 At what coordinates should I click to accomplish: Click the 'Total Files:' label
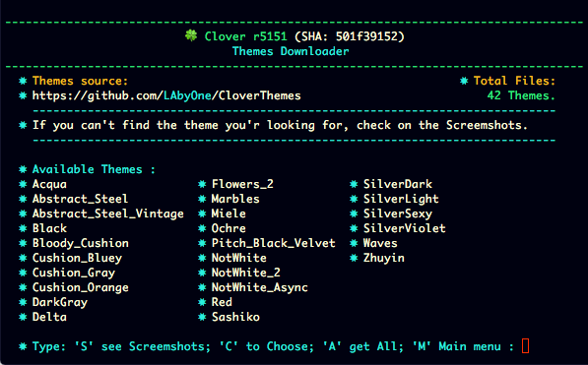point(514,81)
